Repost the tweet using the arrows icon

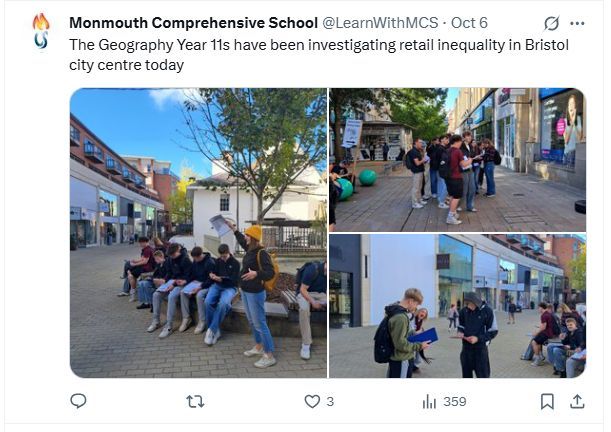[x=195, y=401]
